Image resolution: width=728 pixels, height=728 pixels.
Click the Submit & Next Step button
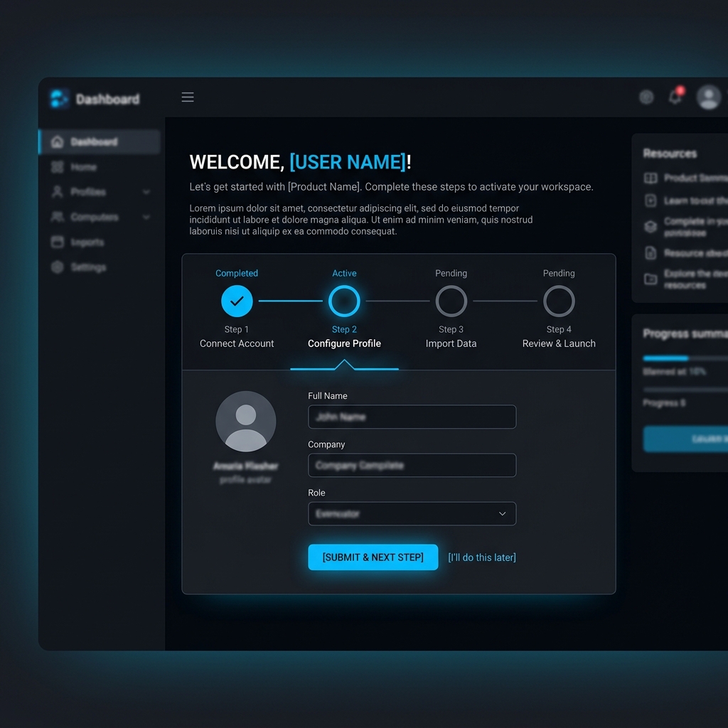(373, 557)
